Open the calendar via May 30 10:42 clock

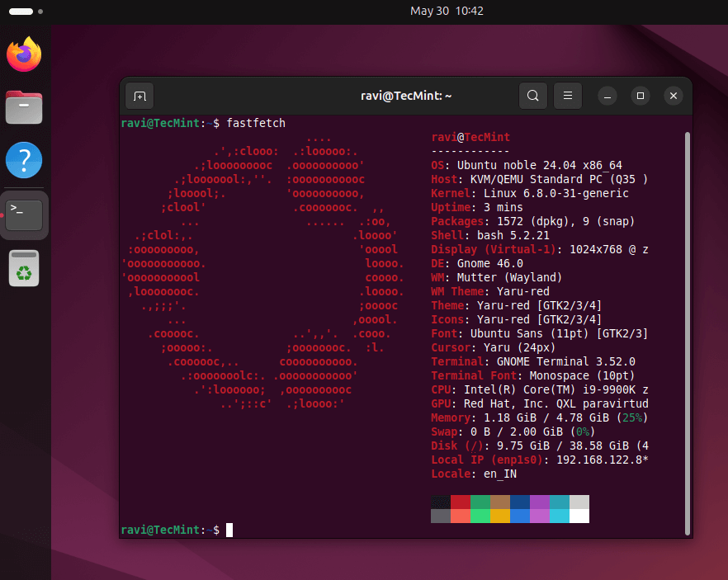[447, 12]
